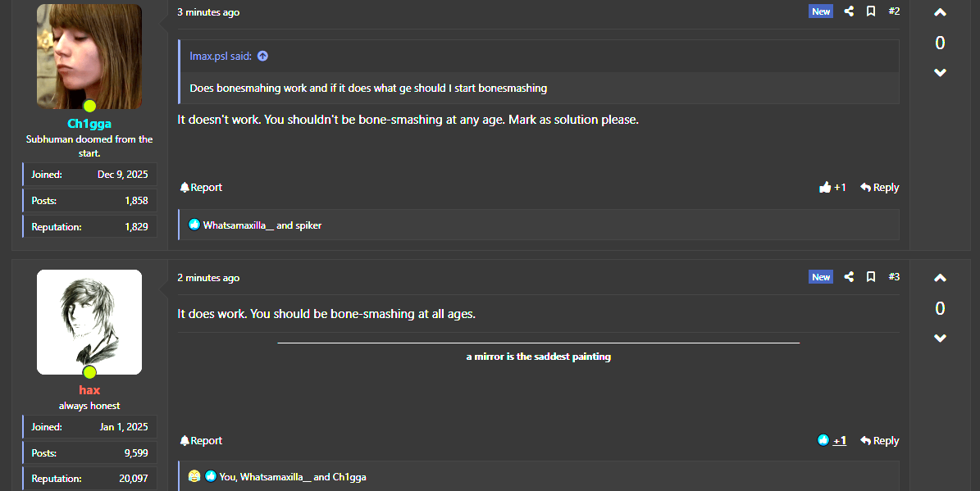The image size is (980, 491).
Task: Reply to Ch1gga's post
Action: 879,188
